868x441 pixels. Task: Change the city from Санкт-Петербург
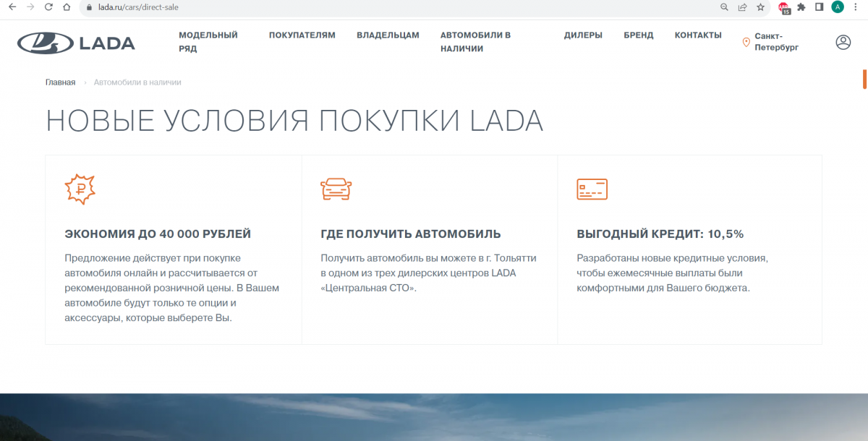coord(771,42)
